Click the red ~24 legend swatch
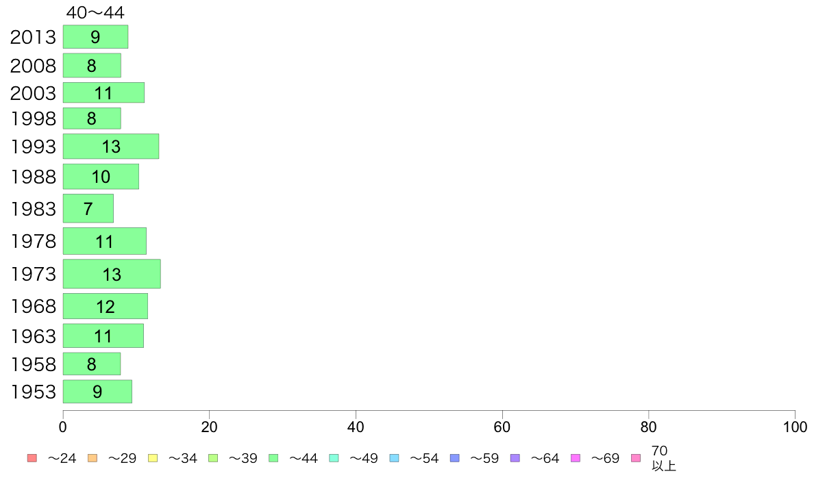Image resolution: width=814 pixels, height=504 pixels. [32, 458]
